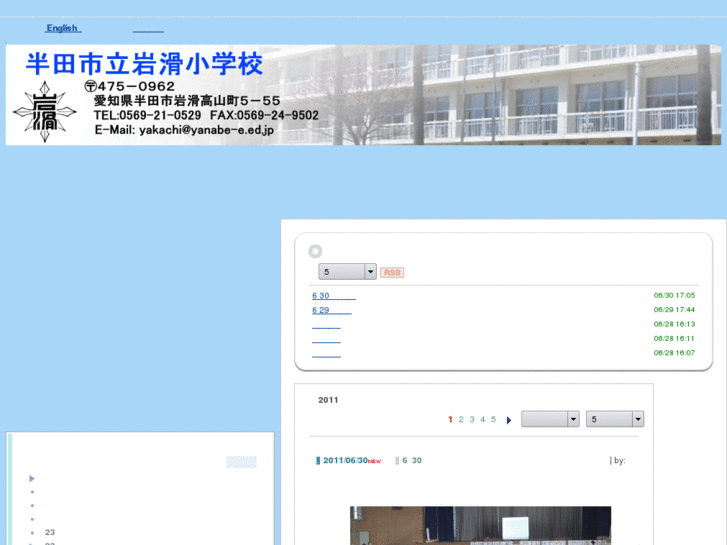
Task: Open the 6 30 news link
Action: (x=334, y=295)
